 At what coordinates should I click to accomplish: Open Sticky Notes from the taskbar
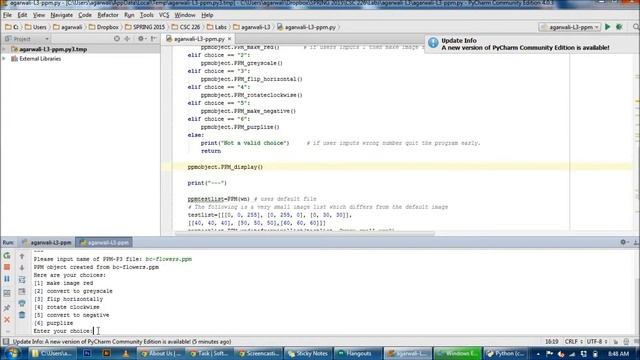point(307,353)
